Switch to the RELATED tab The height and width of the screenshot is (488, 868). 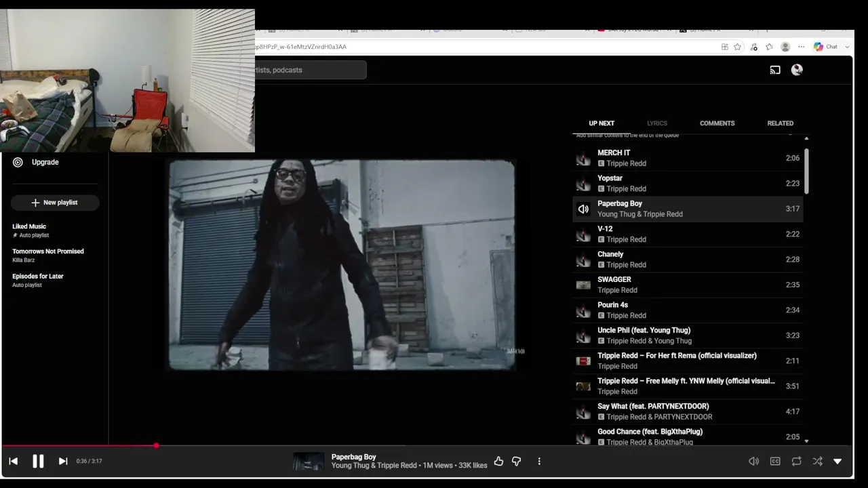click(x=781, y=123)
